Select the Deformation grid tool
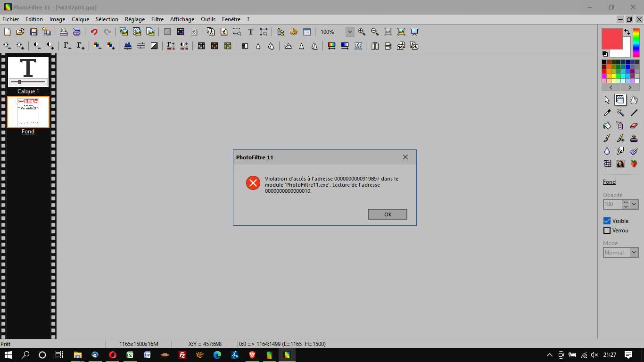 click(607, 164)
